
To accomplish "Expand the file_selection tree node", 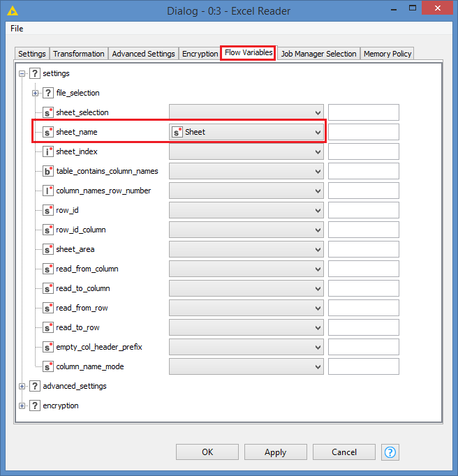I will (x=35, y=93).
